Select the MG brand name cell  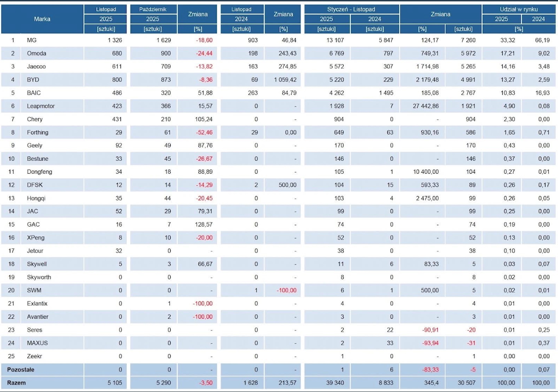point(32,40)
